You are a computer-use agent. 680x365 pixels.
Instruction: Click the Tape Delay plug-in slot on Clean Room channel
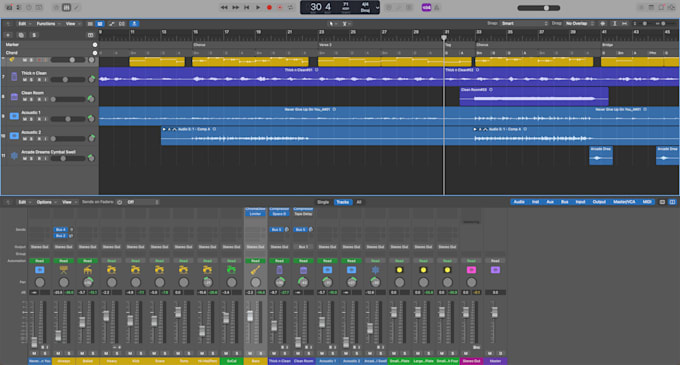tap(303, 214)
